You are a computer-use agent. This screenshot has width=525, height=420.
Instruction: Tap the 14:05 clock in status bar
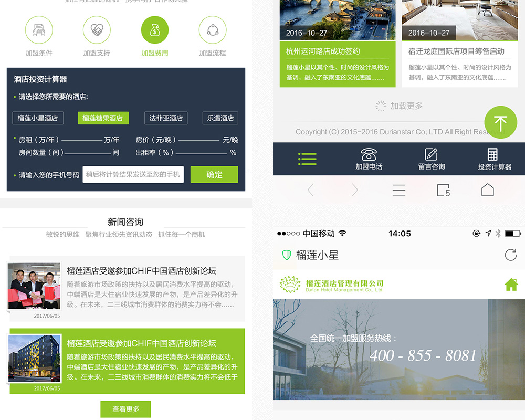pyautogui.click(x=400, y=234)
